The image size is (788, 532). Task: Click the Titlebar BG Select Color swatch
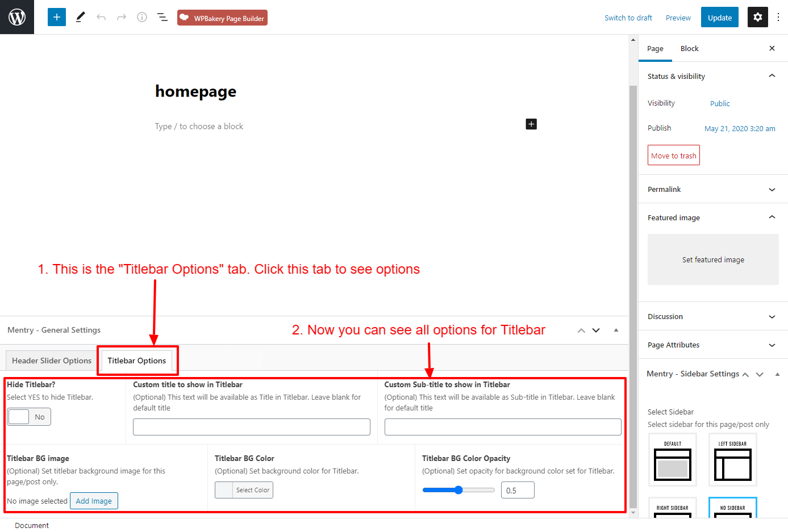coord(244,490)
